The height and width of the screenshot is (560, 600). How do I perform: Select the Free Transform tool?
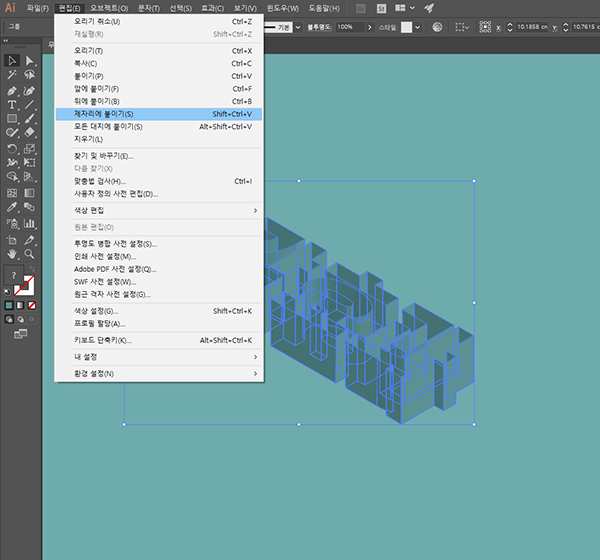[29, 162]
